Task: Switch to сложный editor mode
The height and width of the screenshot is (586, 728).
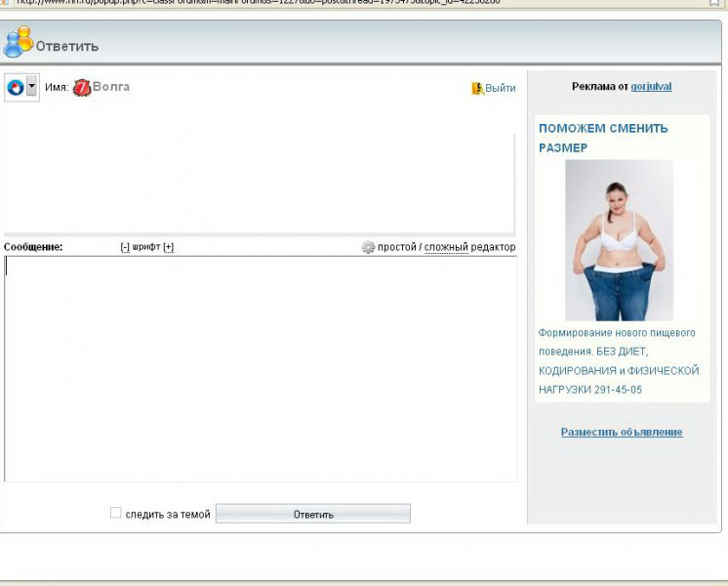Action: click(x=446, y=247)
